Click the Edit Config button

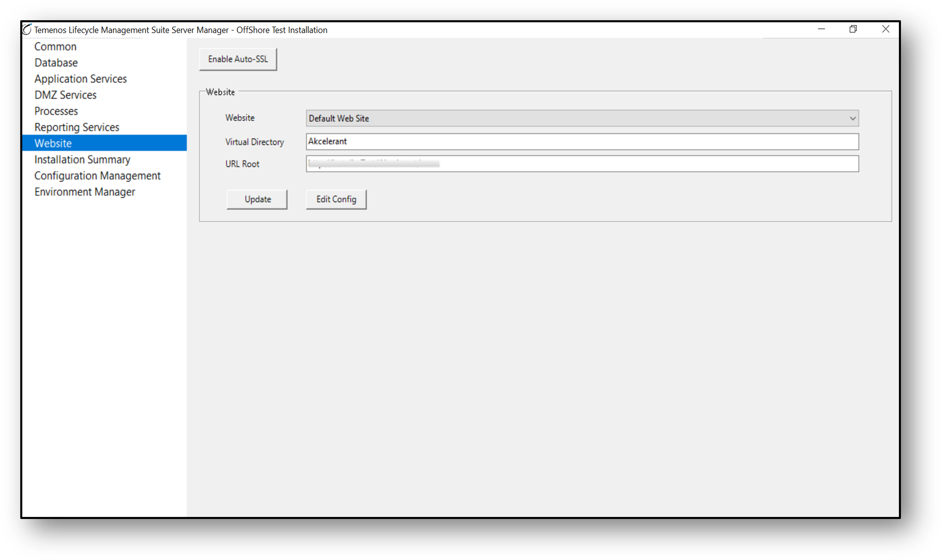(x=336, y=199)
